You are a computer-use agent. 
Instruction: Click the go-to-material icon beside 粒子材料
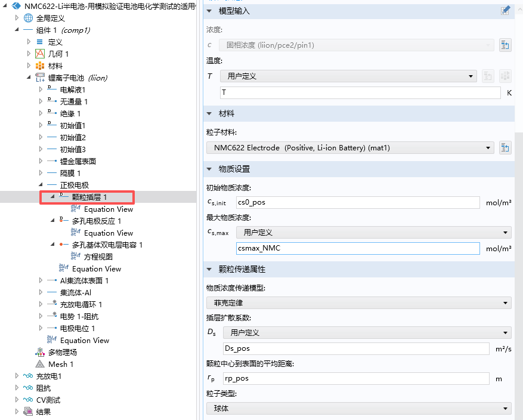pyautogui.click(x=505, y=147)
